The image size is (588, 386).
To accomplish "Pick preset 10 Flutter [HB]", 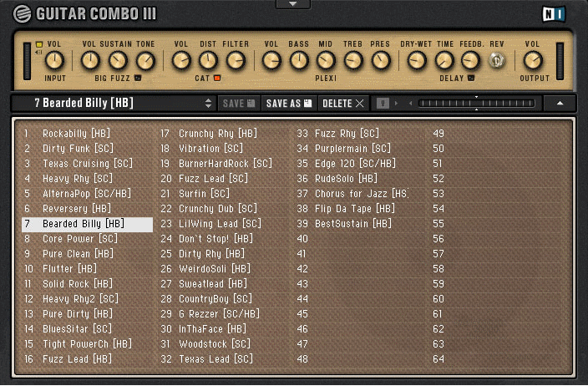I will tap(87, 268).
